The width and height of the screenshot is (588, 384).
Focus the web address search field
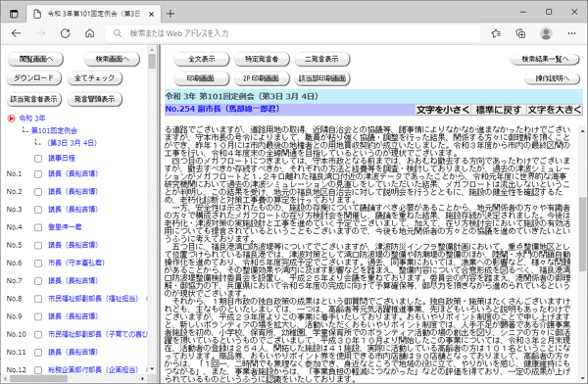pyautogui.click(x=292, y=33)
